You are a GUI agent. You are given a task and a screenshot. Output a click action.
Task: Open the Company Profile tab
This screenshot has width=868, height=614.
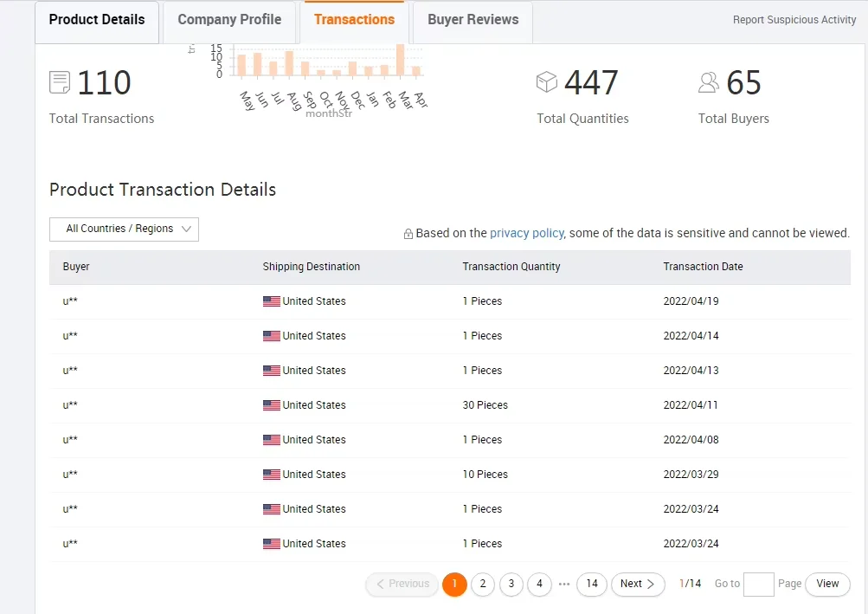pos(229,20)
